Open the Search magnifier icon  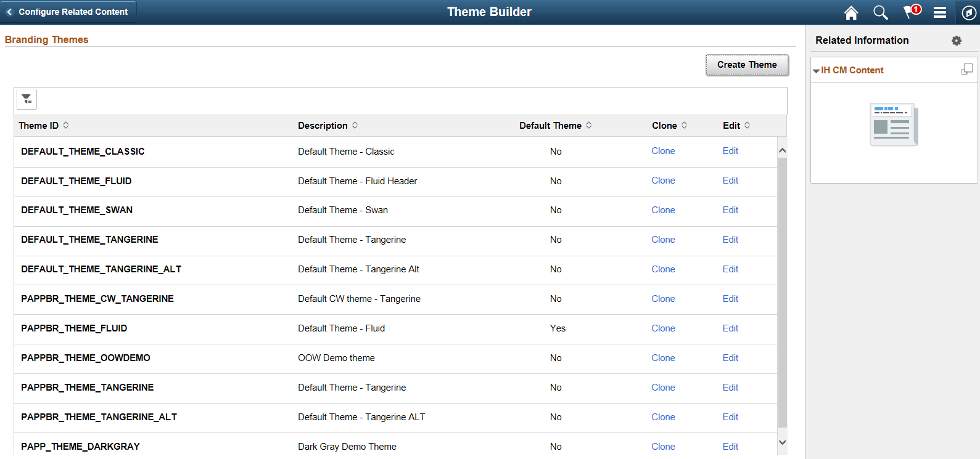pyautogui.click(x=881, y=12)
